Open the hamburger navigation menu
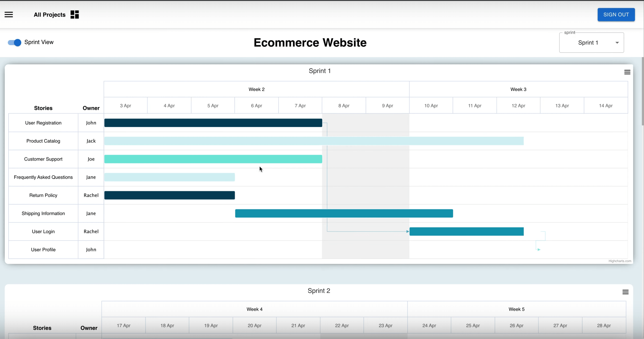The height and width of the screenshot is (339, 644). coord(9,14)
